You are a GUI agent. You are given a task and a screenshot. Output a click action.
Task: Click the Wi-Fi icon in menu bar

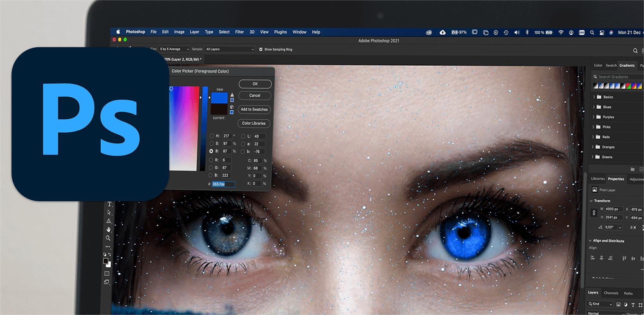click(561, 32)
